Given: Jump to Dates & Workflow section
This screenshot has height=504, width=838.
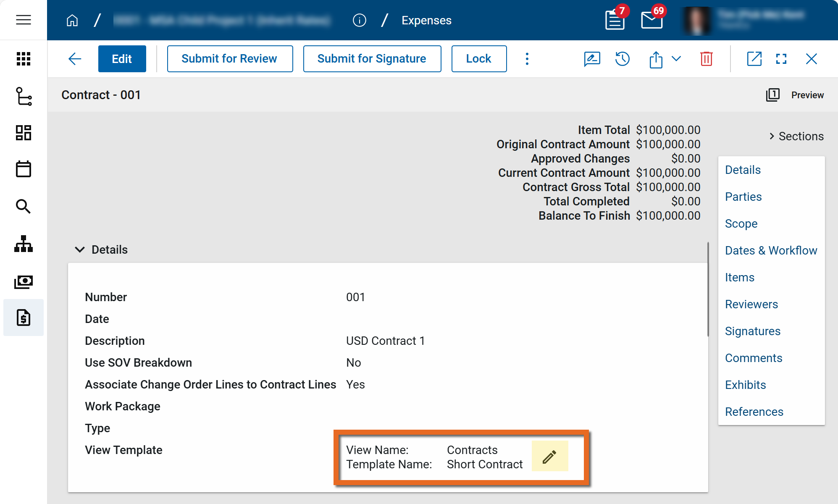Looking at the screenshot, I should coord(771,250).
